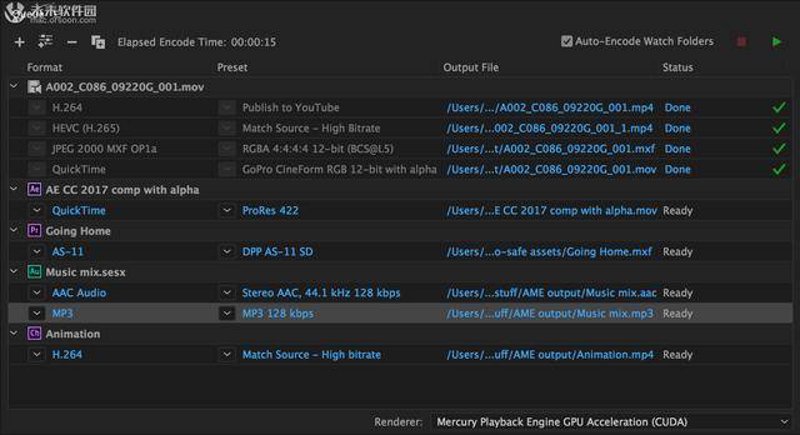Open output path A002_C086_09220G_001.mp4

550,108
